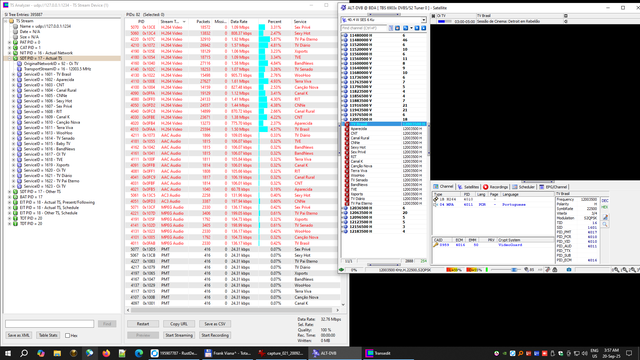Screen dimensions: 640x360
Task: Select the Channel tab
Action: pyautogui.click(x=443, y=187)
